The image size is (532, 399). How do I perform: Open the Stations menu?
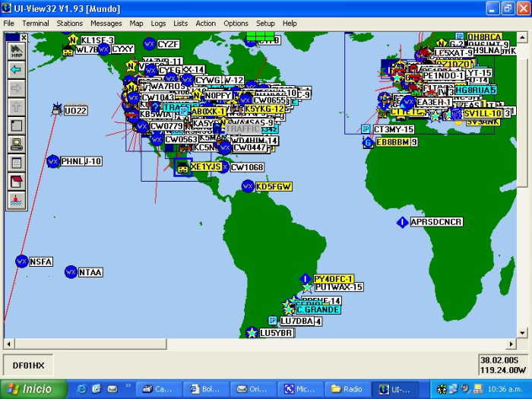click(70, 24)
